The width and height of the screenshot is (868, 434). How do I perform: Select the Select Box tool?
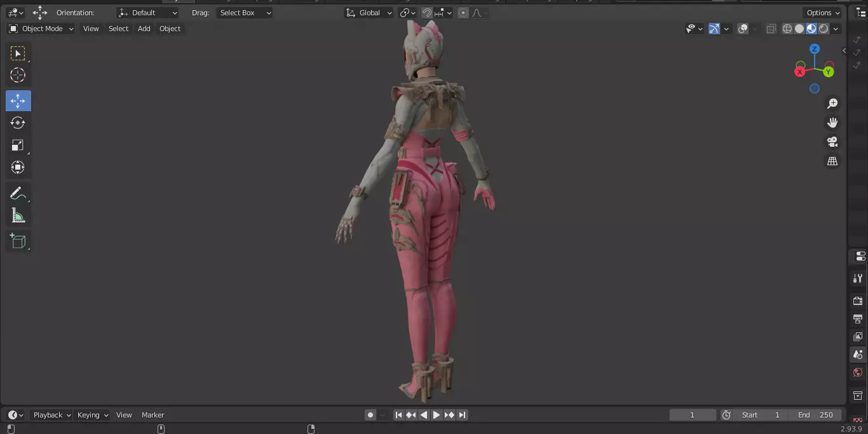(x=18, y=53)
